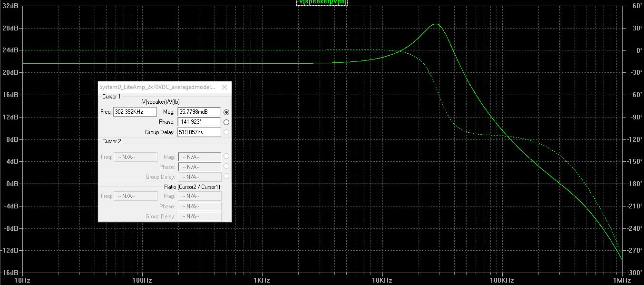Click the Group Delay field 519.057ns
The width and height of the screenshot is (644, 285).
199,132
